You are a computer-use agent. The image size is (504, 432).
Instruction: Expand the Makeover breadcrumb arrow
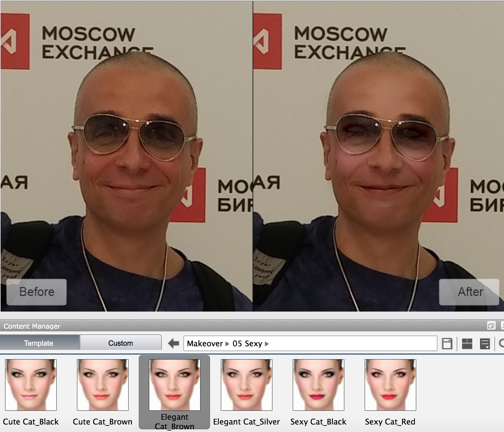pyautogui.click(x=227, y=344)
